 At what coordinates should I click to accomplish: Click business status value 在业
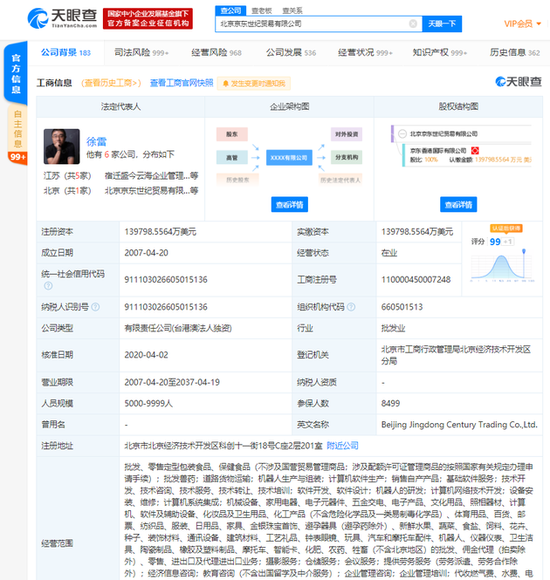389,253
